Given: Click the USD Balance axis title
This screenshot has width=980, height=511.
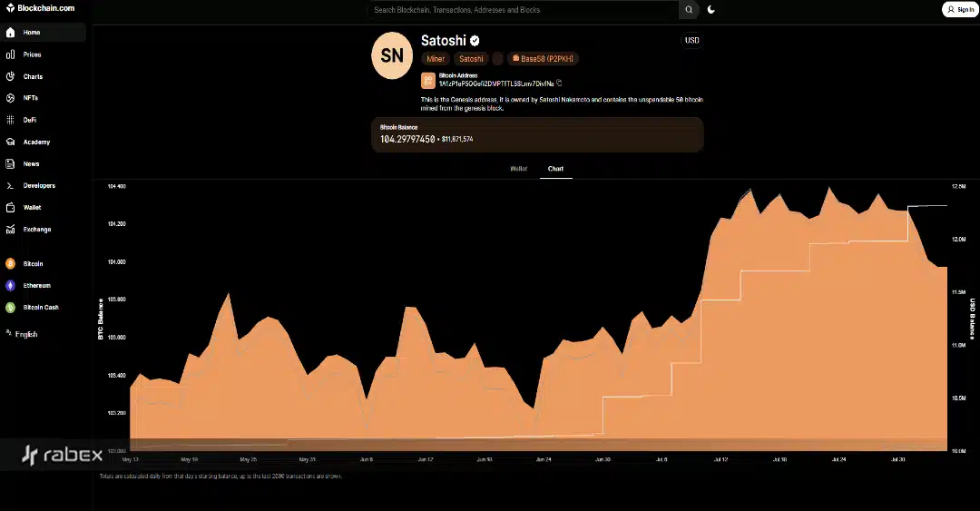Looking at the screenshot, I should [x=973, y=319].
